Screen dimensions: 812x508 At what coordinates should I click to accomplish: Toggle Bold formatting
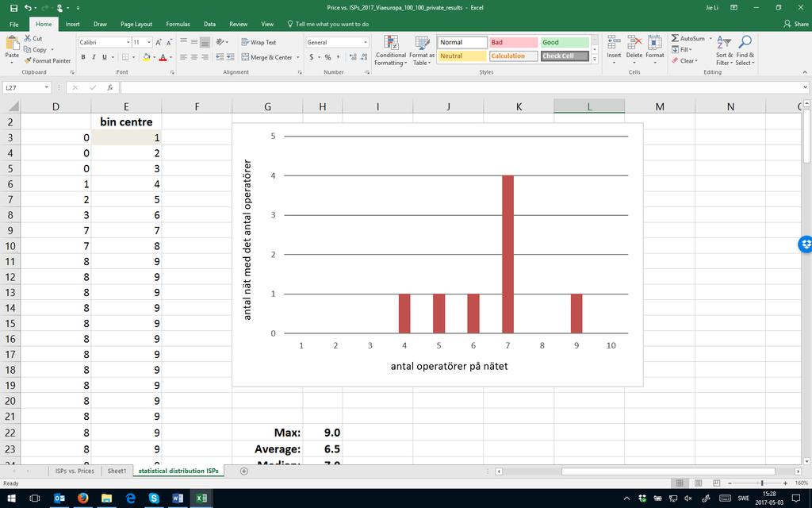tap(82, 57)
